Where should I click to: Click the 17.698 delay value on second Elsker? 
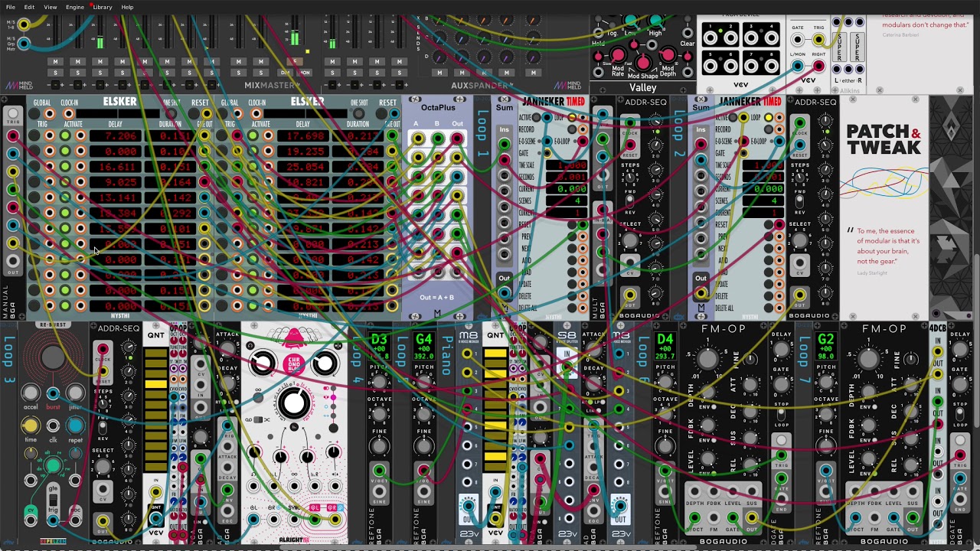click(x=305, y=136)
